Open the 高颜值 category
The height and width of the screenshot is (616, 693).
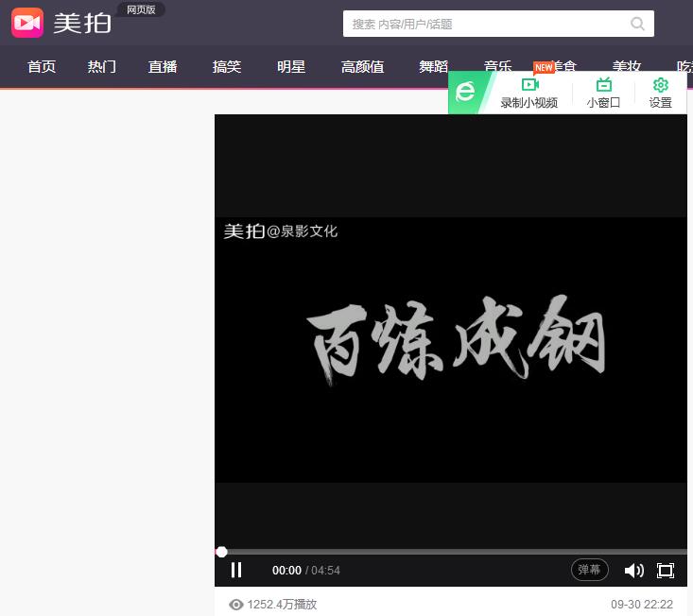click(x=362, y=67)
